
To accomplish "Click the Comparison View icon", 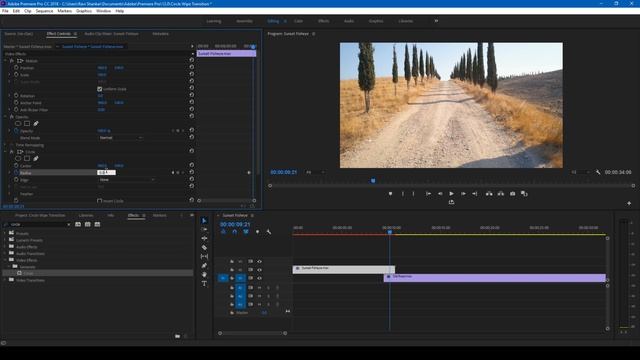I will 524,193.
